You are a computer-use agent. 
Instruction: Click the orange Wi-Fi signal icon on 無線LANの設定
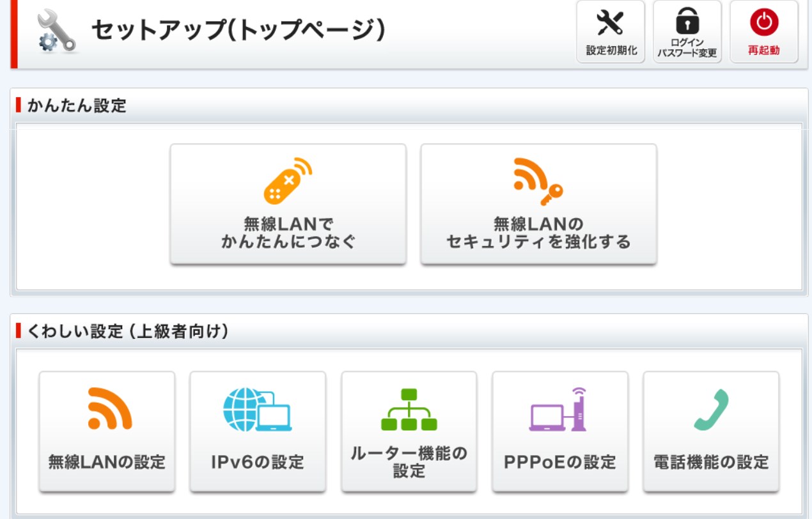coord(106,407)
